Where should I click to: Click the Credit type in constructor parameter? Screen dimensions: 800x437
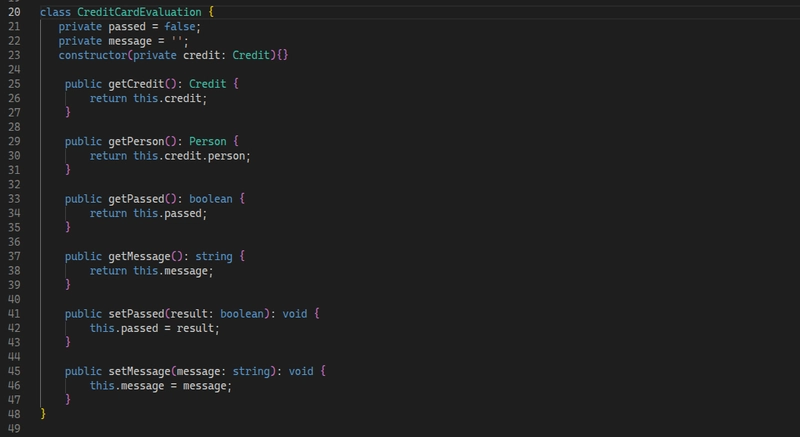point(251,55)
